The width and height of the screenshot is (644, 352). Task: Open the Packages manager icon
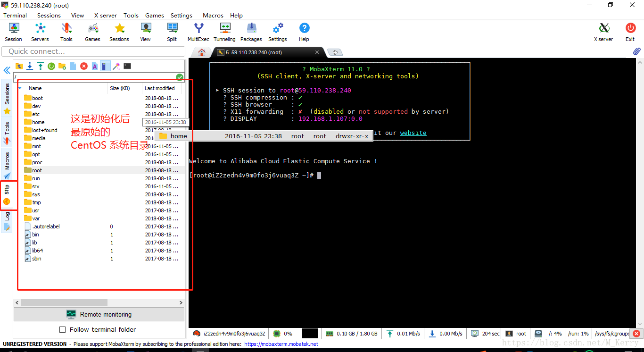tap(251, 32)
